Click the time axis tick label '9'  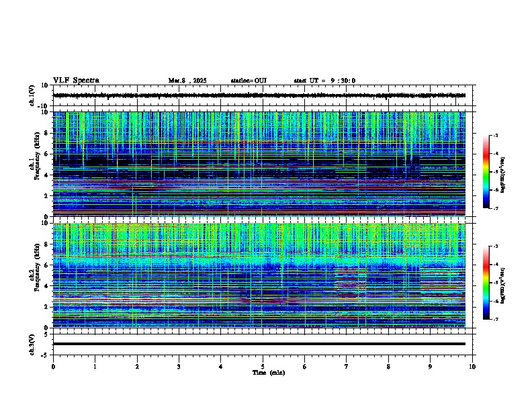coord(430,367)
